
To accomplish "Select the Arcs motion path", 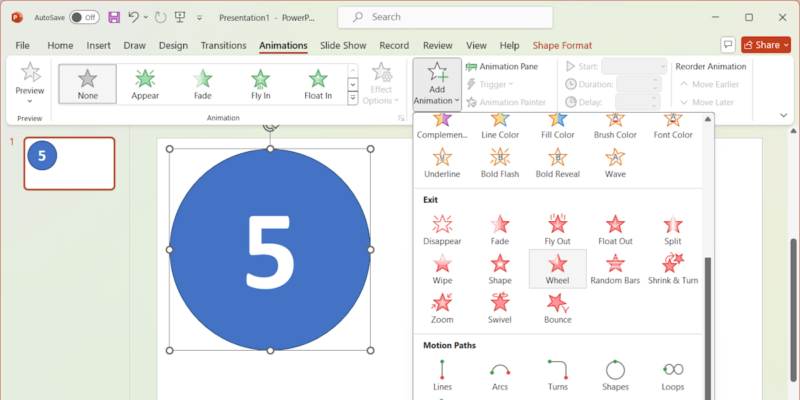I will 499,375.
